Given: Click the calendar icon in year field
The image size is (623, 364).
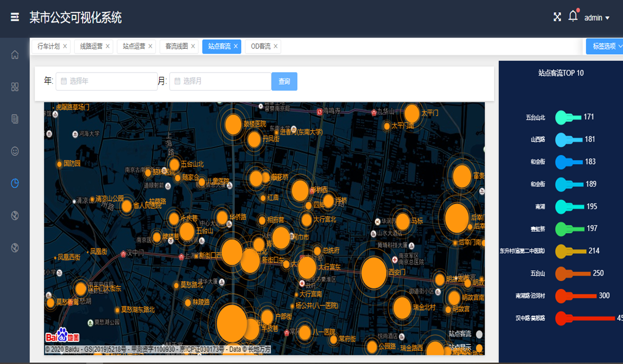Looking at the screenshot, I should pyautogui.click(x=64, y=82).
